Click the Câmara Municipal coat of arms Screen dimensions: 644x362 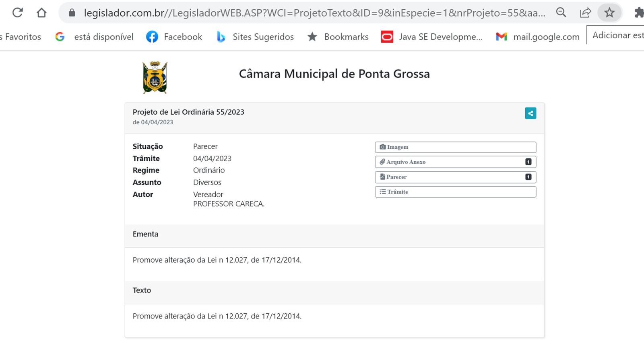(x=155, y=77)
